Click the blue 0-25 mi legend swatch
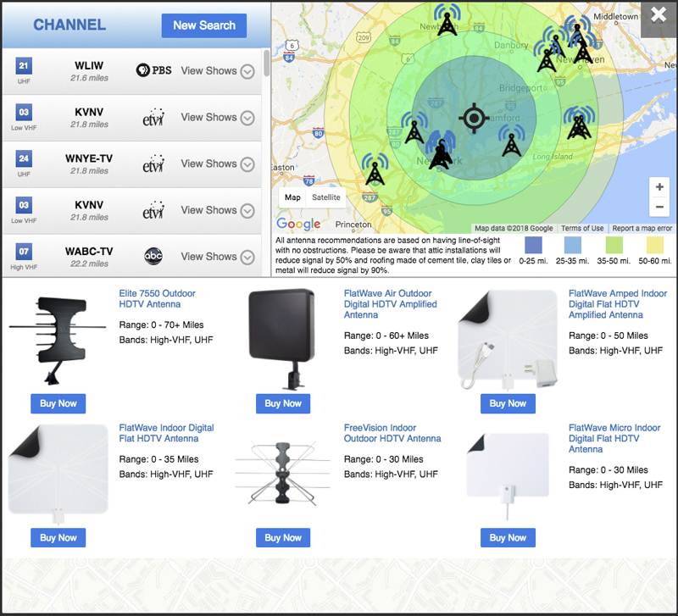Screen dimensions: 678x616 [x=534, y=246]
